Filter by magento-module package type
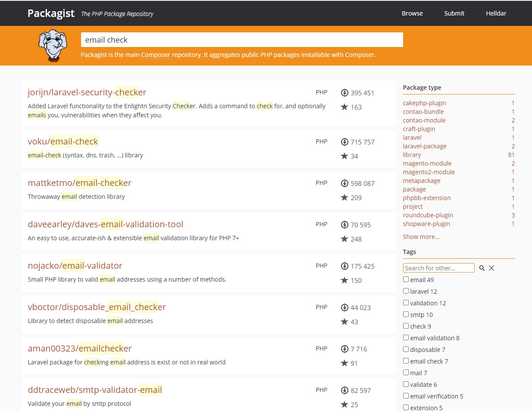The width and height of the screenshot is (532, 411). click(427, 163)
